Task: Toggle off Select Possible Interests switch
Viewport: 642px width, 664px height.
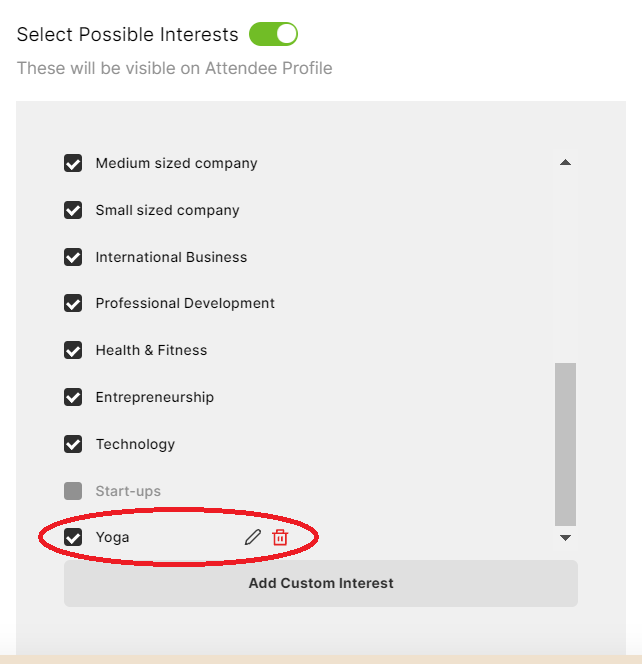Action: (x=273, y=34)
